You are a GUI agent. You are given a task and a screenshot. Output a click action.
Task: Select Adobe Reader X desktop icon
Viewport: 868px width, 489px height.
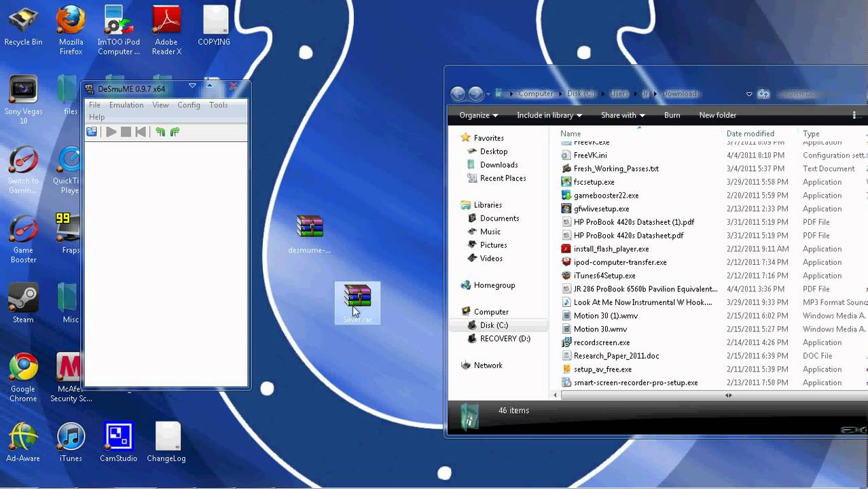(166, 31)
